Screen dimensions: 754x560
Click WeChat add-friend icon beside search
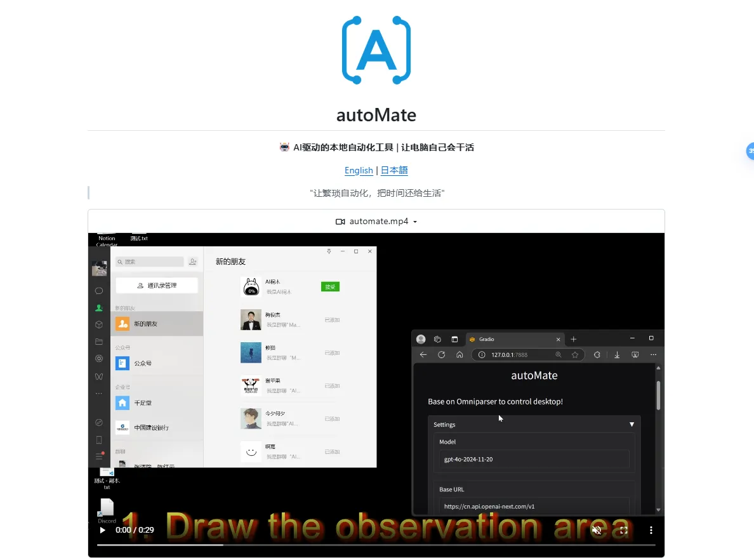(193, 262)
